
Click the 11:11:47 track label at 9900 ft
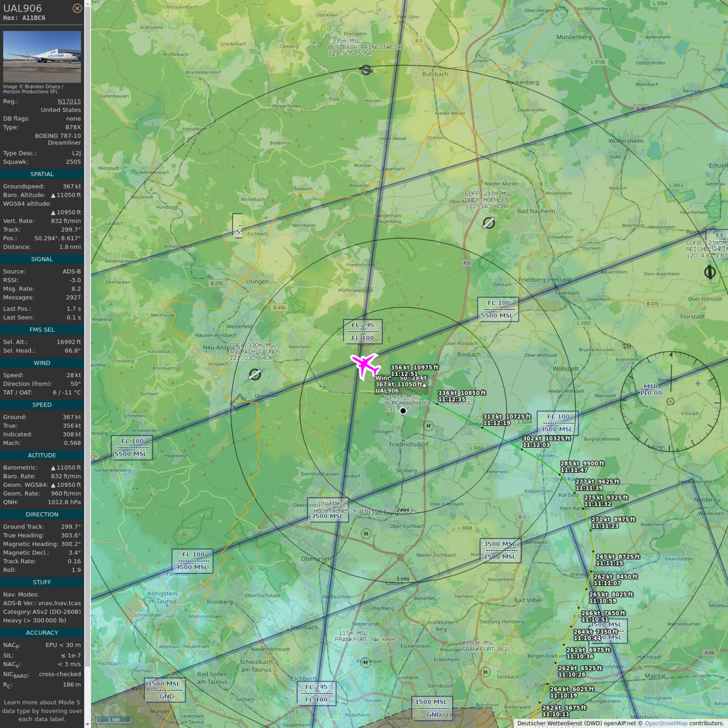coord(574,470)
